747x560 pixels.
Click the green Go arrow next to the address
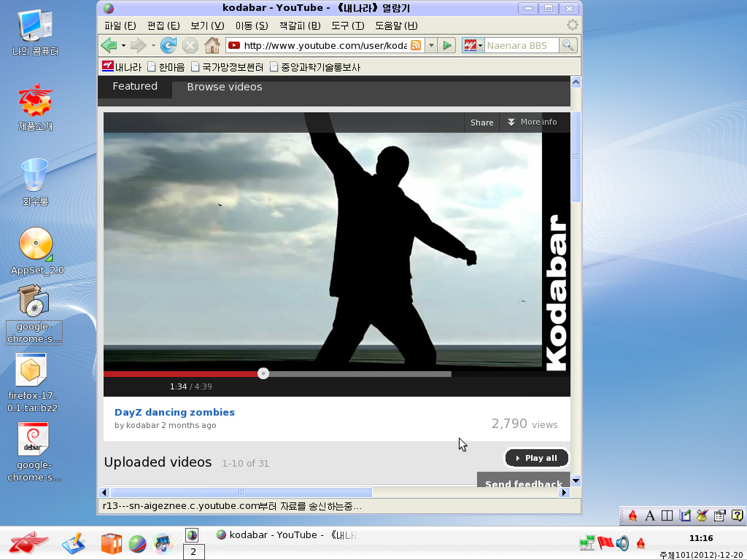click(447, 45)
